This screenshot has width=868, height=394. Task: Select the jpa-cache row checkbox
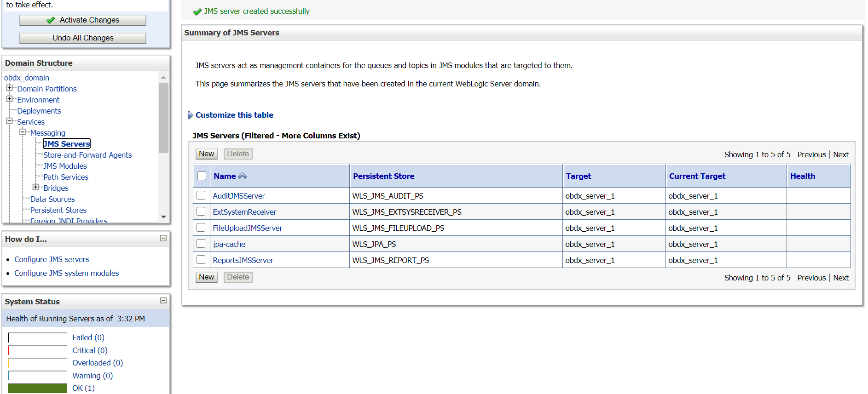[x=201, y=244]
